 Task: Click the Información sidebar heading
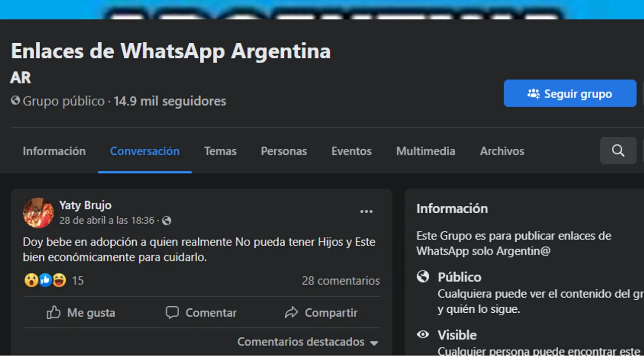tap(452, 209)
